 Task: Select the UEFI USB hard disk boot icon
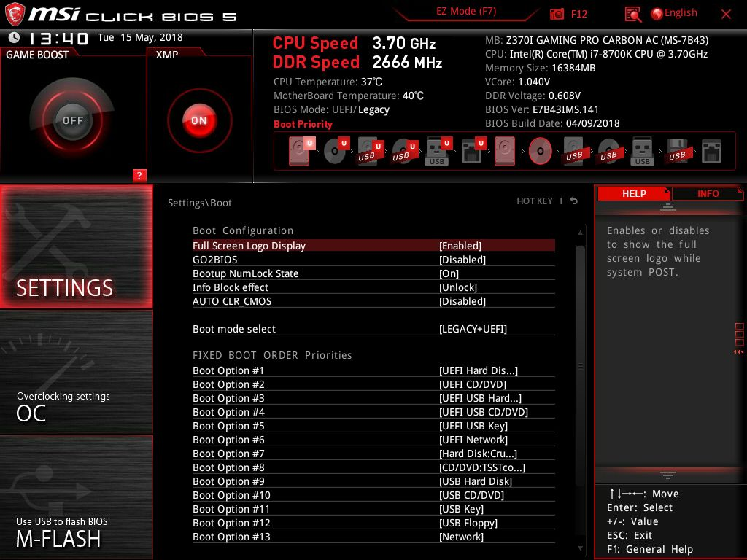pyautogui.click(x=370, y=152)
